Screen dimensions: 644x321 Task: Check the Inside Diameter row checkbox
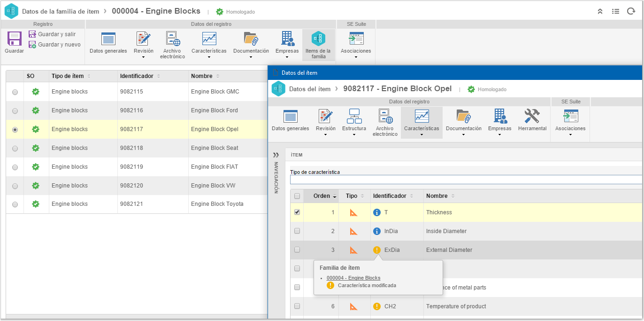point(297,231)
